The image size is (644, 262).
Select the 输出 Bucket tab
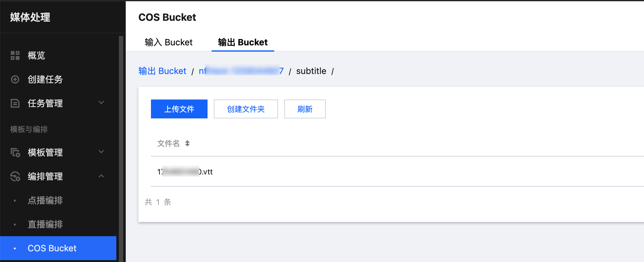(243, 42)
